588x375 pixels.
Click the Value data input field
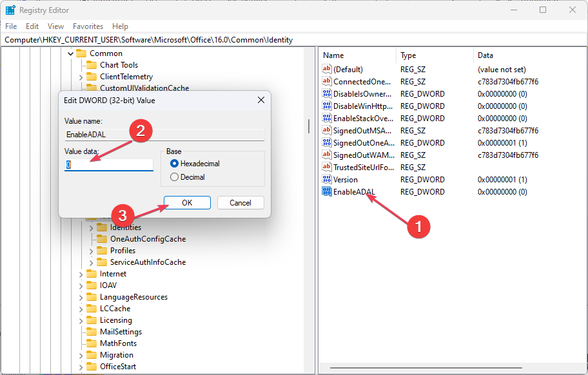pyautogui.click(x=109, y=164)
